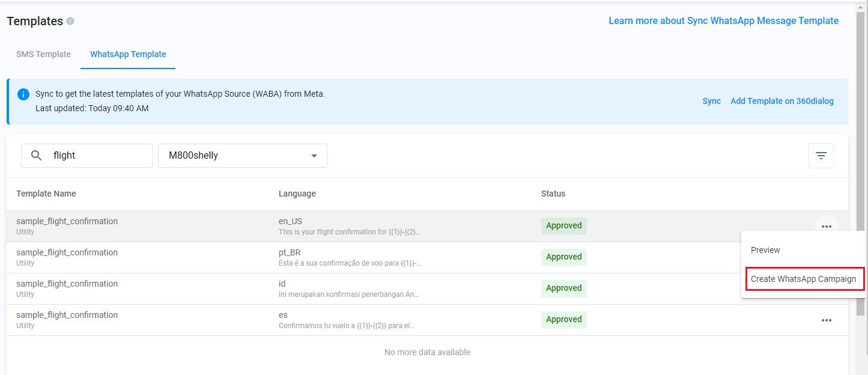Image resolution: width=868 pixels, height=375 pixels.
Task: Open the filter options icon
Action: coord(821,156)
